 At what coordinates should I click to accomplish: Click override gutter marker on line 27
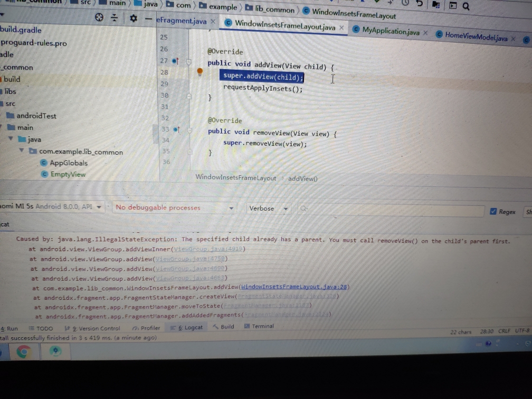coord(175,61)
